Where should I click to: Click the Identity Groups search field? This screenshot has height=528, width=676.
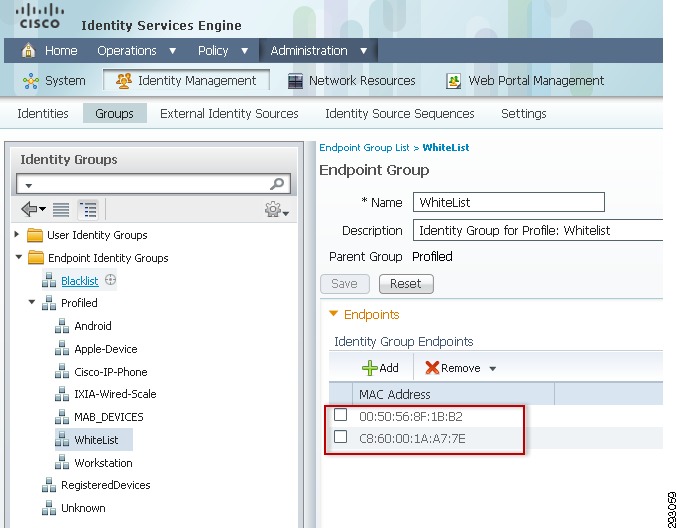pyautogui.click(x=153, y=184)
